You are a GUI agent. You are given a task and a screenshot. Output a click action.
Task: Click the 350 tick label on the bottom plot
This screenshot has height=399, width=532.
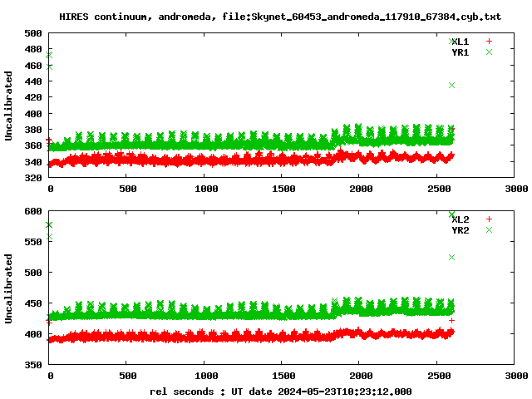pos(33,365)
